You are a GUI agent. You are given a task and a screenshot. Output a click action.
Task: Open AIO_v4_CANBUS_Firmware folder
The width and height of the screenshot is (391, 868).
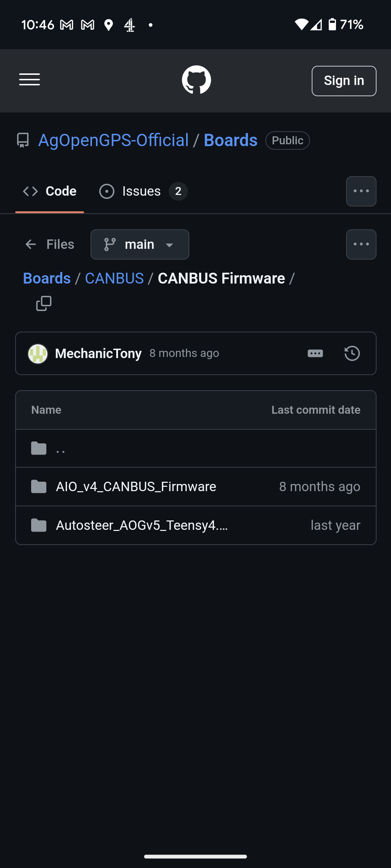[136, 487]
